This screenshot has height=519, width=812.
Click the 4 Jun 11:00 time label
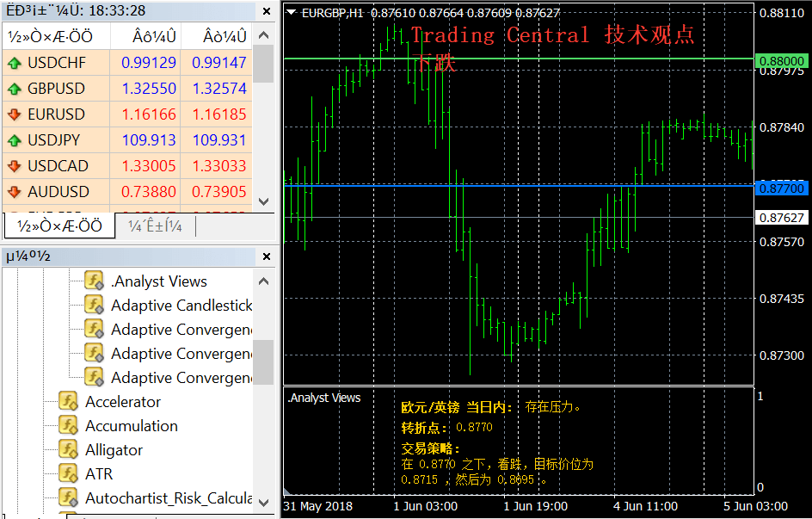coord(645,506)
